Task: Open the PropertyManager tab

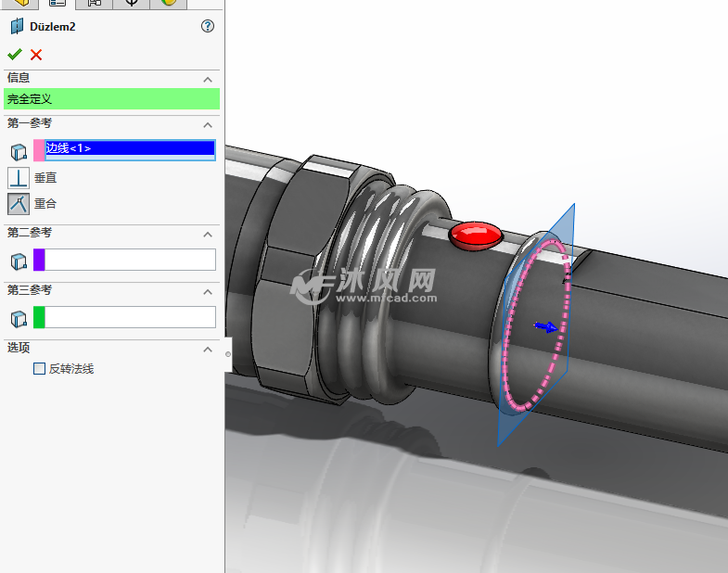Action: coord(57,3)
